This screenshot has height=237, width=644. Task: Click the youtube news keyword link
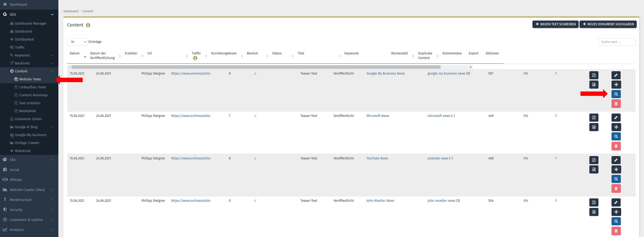click(438, 158)
